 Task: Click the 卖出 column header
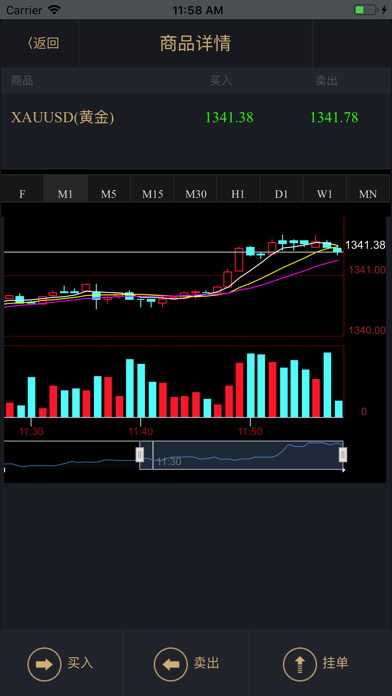pos(327,81)
